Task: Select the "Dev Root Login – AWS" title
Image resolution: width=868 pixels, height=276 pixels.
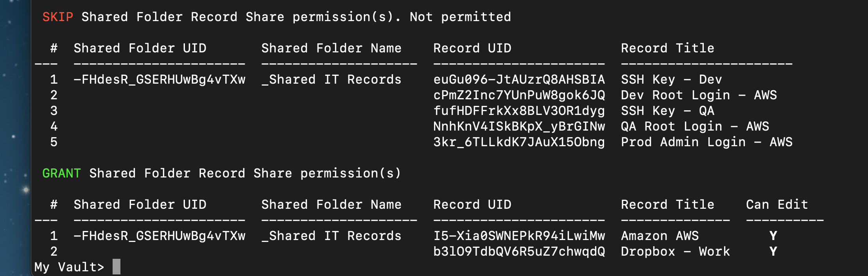Action: click(x=699, y=95)
